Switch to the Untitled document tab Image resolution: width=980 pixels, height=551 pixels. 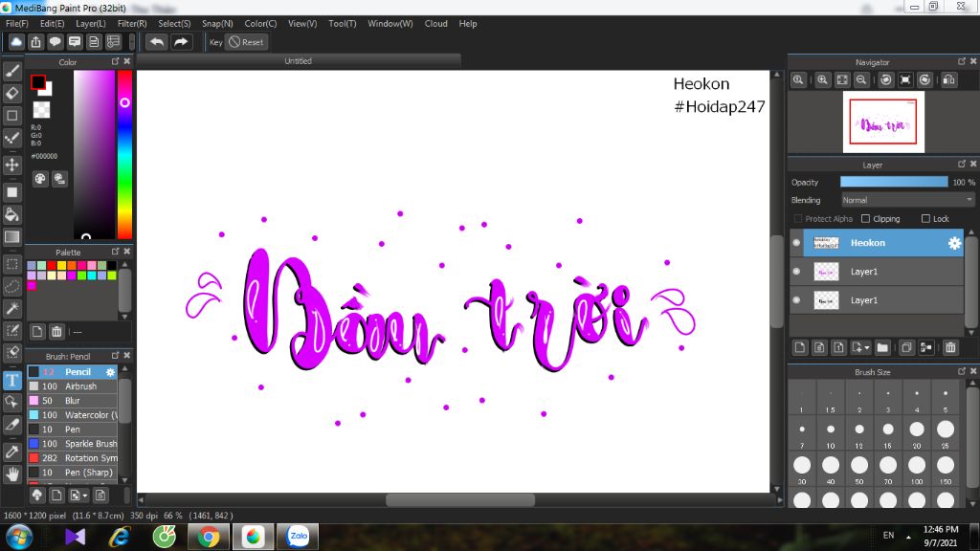click(x=299, y=61)
